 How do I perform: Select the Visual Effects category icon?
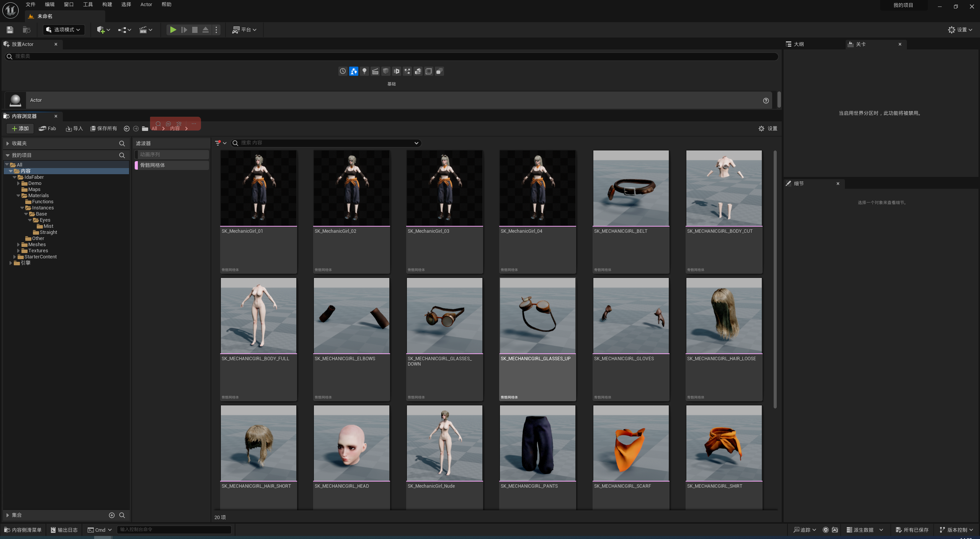pos(407,71)
